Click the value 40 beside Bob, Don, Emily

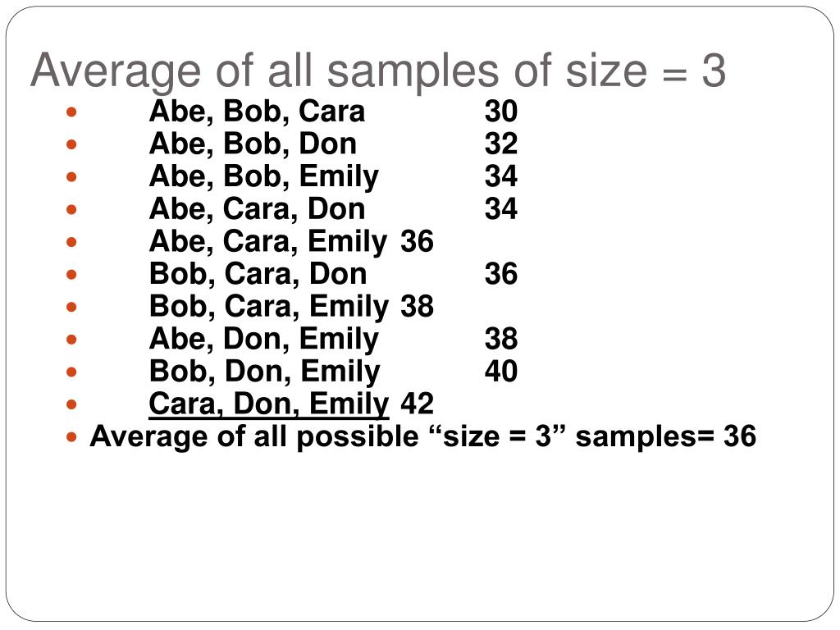tap(501, 372)
